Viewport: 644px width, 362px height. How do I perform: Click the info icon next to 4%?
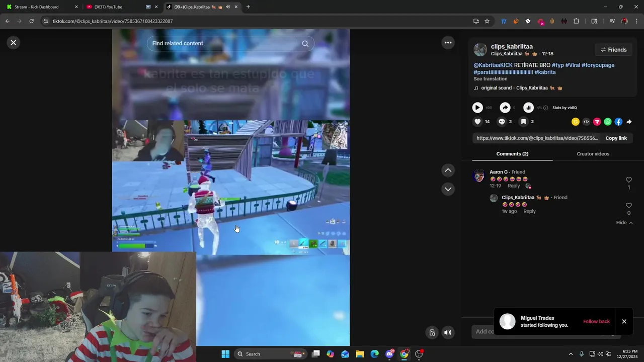click(x=545, y=108)
